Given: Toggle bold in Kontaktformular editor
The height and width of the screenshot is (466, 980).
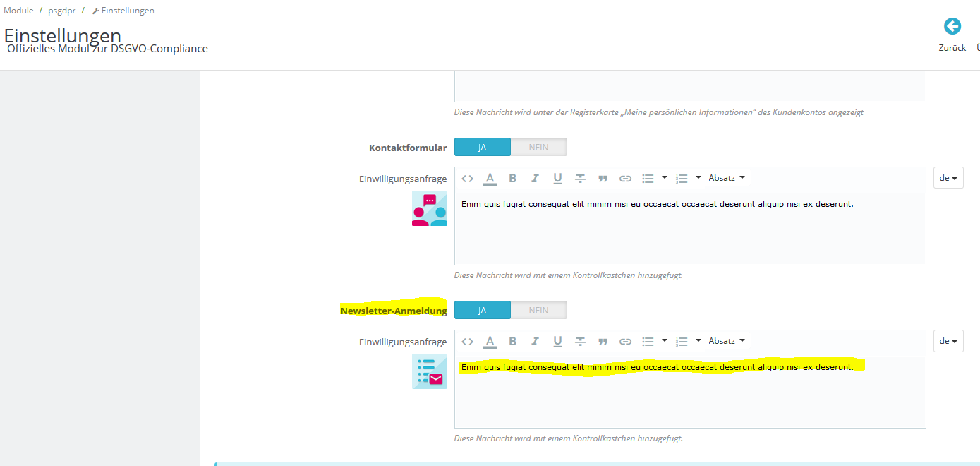Looking at the screenshot, I should tap(513, 179).
